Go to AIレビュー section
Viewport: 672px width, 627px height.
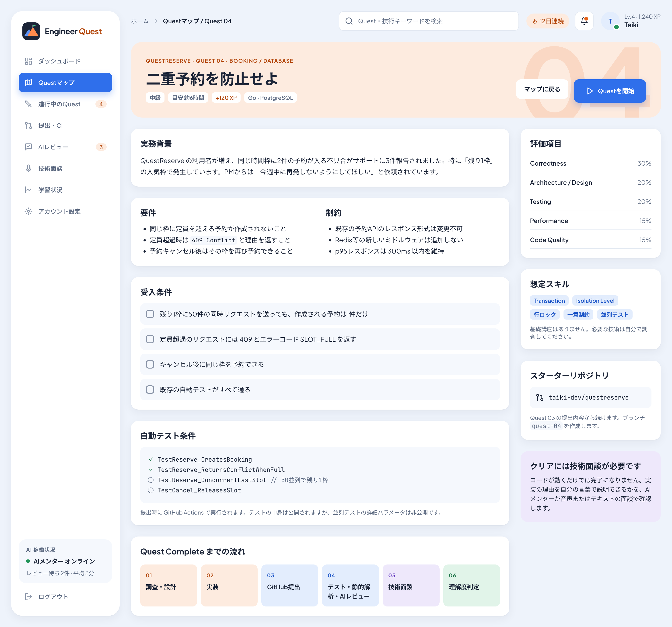coord(65,147)
